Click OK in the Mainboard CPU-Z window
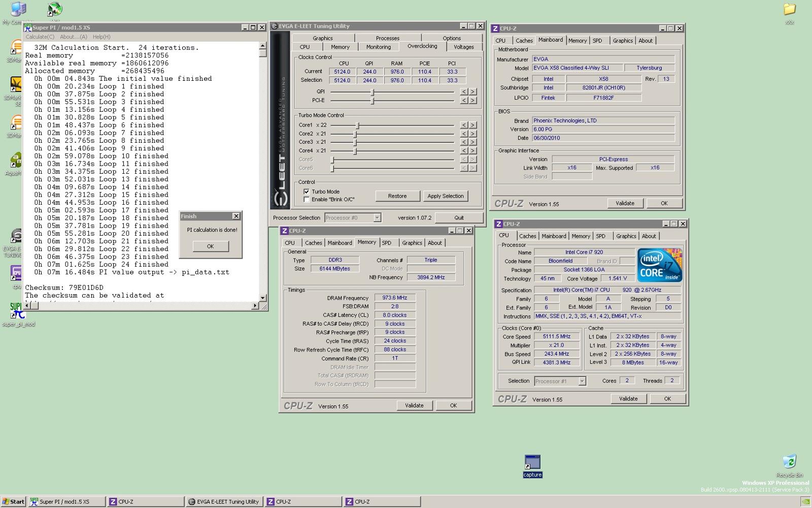 point(664,203)
